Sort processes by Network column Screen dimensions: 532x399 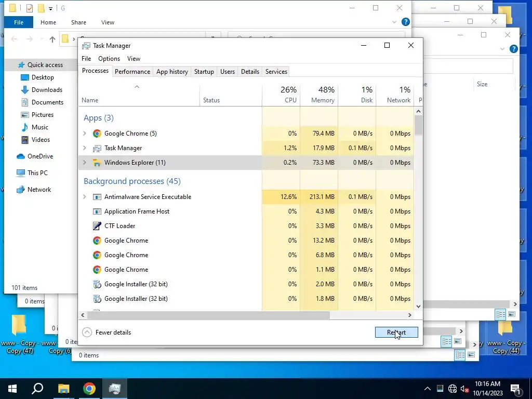[395, 95]
